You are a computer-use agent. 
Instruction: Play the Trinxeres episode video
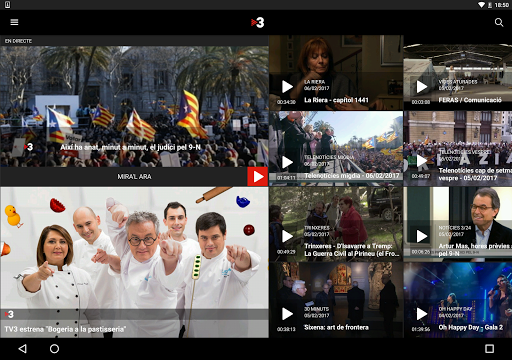click(x=287, y=236)
